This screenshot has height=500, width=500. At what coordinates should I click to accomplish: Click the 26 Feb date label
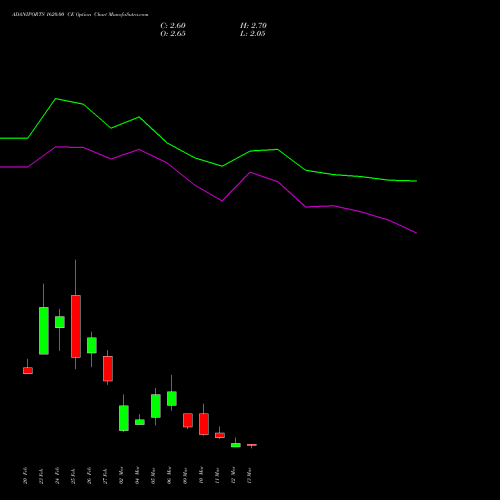(x=90, y=475)
